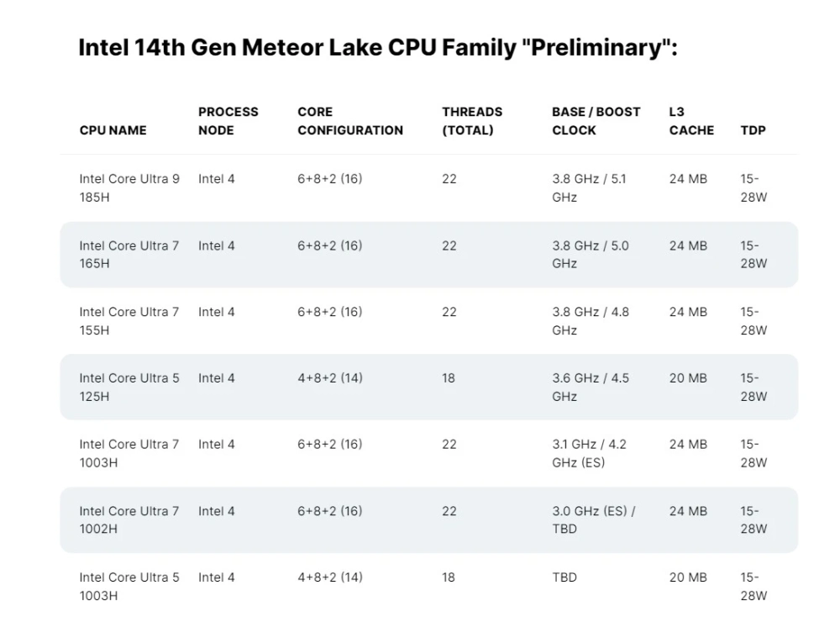The width and height of the screenshot is (840, 617).
Task: Select the PROCESS NODE column header
Action: pos(228,121)
